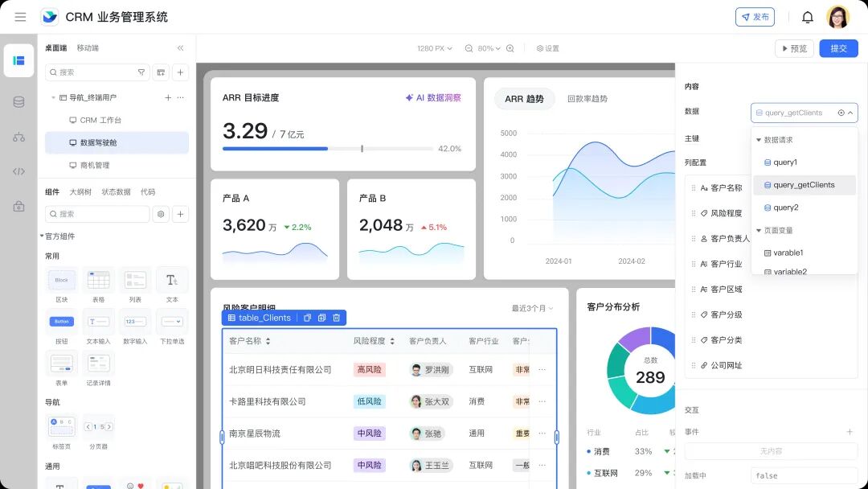868x489 pixels.
Task: Select the 记录详情 component
Action: click(99, 369)
